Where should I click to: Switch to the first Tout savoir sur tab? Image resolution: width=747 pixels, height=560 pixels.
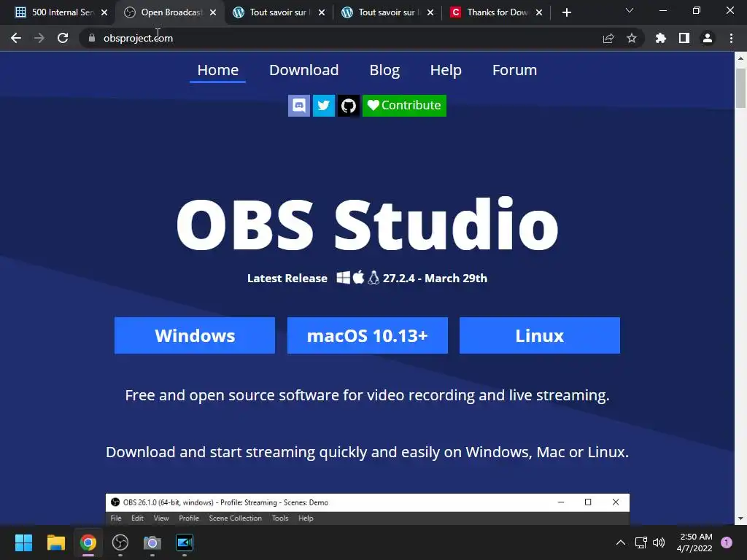point(278,12)
